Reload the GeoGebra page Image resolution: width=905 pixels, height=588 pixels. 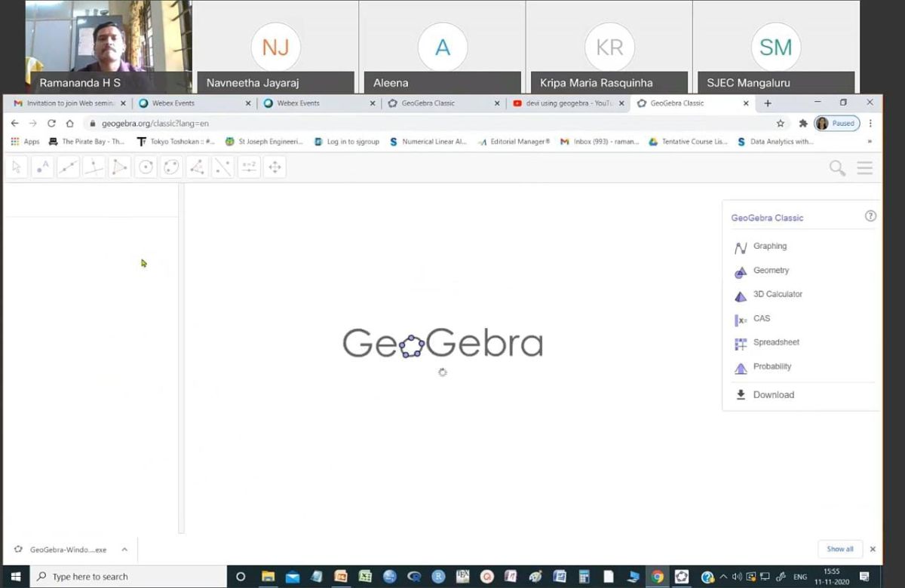[51, 124]
